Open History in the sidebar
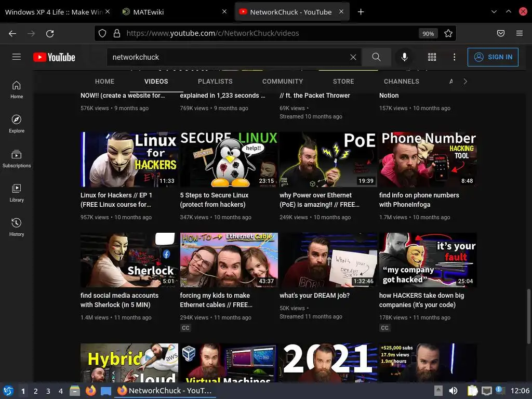Screen dimensions: 532x399 point(17,228)
